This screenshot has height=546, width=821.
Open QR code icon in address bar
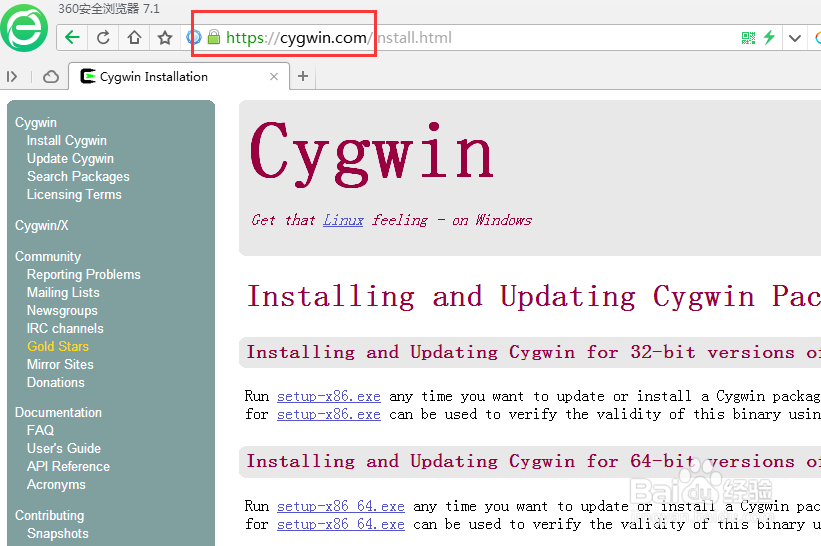748,38
